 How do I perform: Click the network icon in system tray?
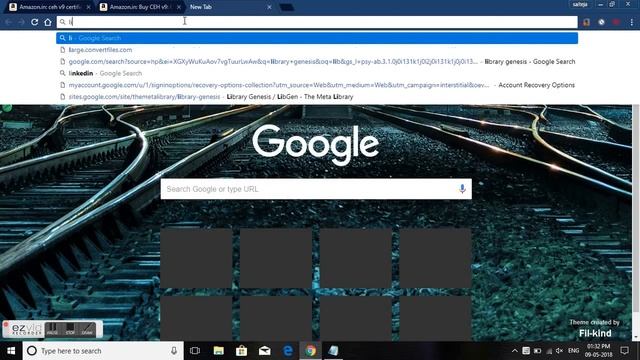tap(549, 351)
